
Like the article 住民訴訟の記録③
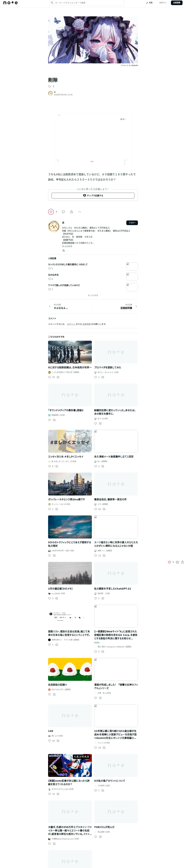click(50, 694)
